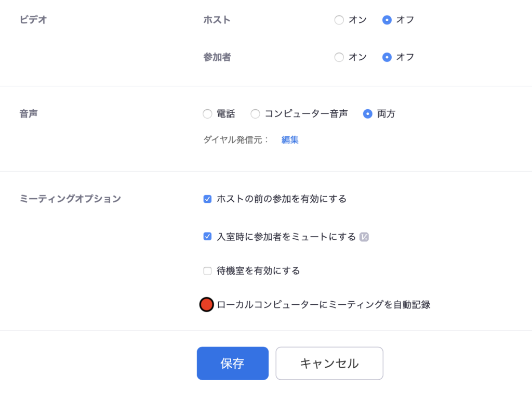The image size is (532, 400).
Task: Click the ホストの前の参加を有効にする label text
Action: point(282,199)
